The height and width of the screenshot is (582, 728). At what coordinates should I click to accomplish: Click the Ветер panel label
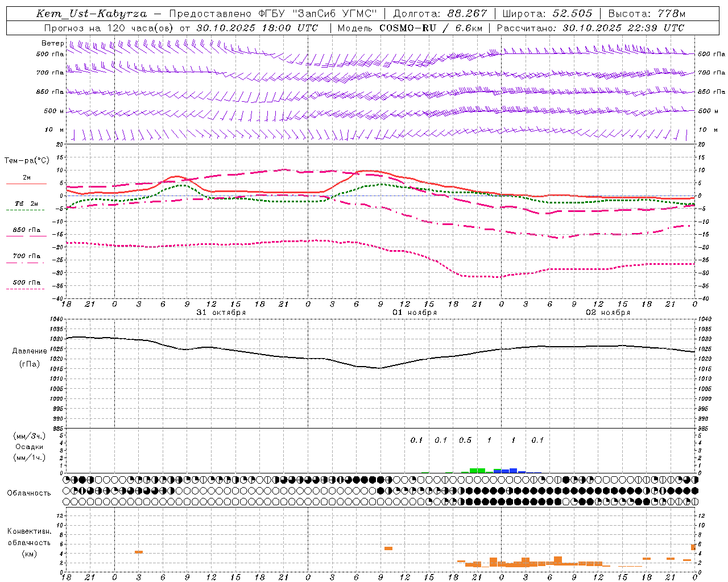tap(53, 43)
